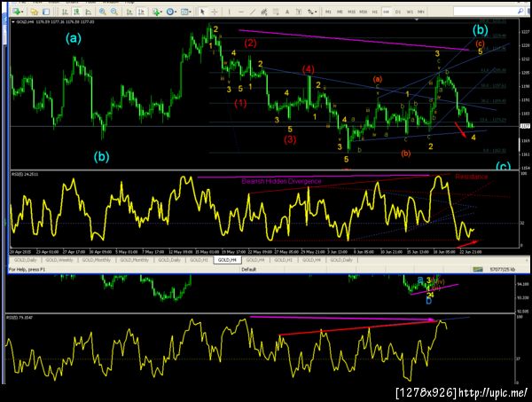The height and width of the screenshot is (402, 532).
Task: Select the active GOLD,H4 chart tab
Action: pyautogui.click(x=227, y=260)
